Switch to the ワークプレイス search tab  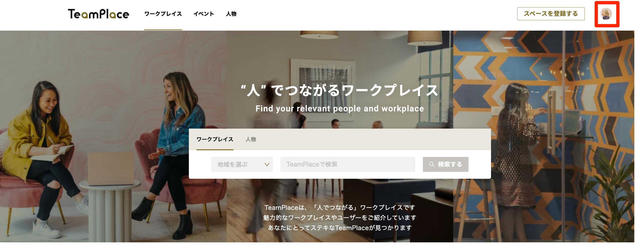tap(215, 139)
